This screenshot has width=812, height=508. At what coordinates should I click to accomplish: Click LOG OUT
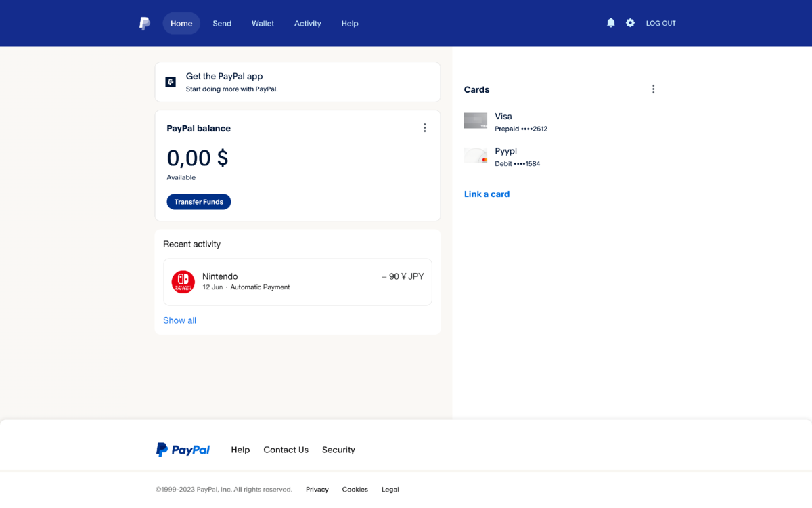pyautogui.click(x=661, y=23)
